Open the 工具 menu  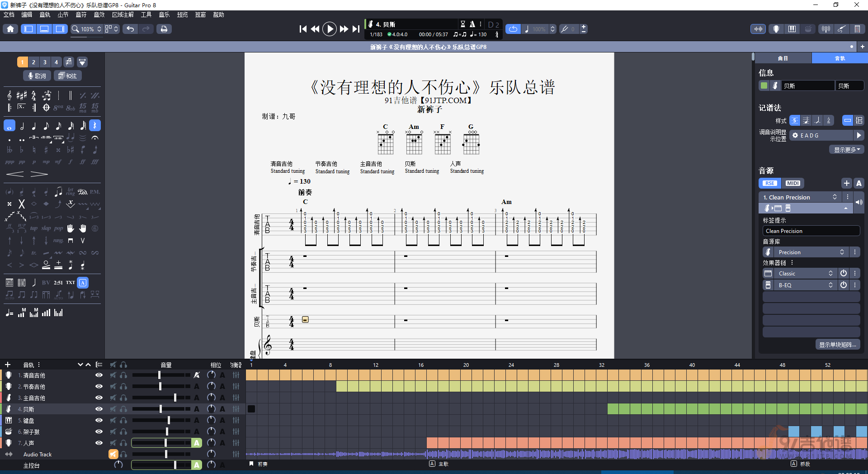[x=146, y=14]
